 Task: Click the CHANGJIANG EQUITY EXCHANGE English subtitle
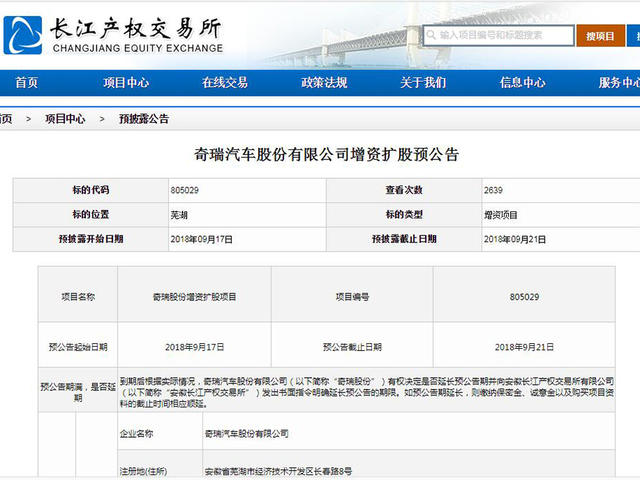(138, 48)
